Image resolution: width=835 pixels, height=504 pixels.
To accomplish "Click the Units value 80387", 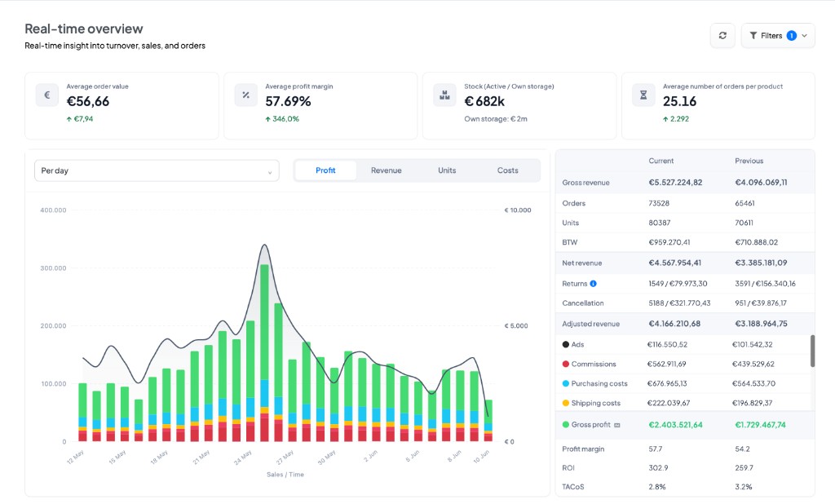I will 659,223.
